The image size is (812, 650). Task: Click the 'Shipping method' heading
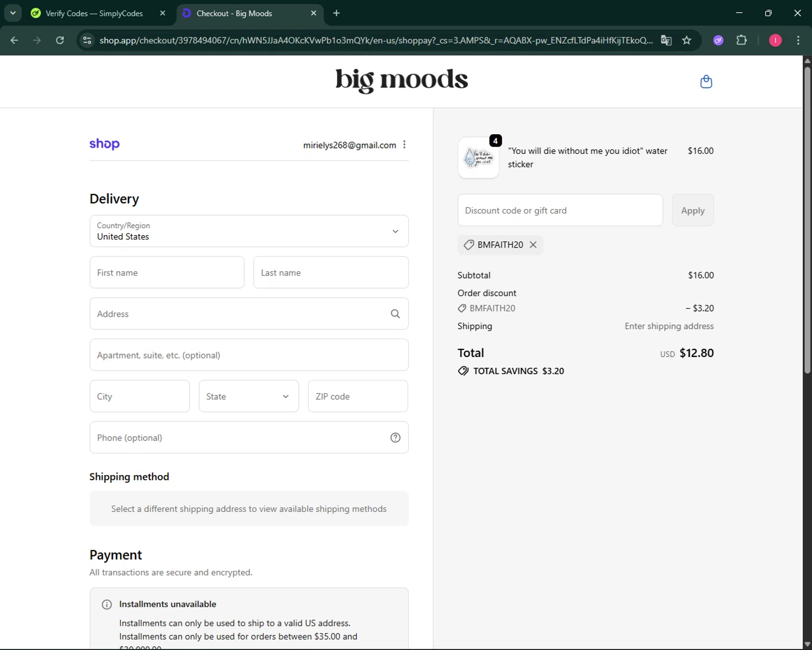pyautogui.click(x=129, y=477)
